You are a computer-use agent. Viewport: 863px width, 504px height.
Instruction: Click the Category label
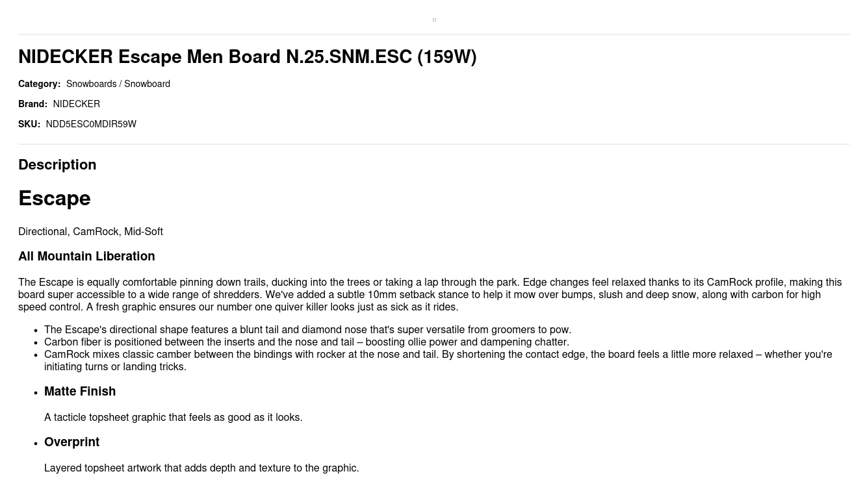tap(39, 84)
